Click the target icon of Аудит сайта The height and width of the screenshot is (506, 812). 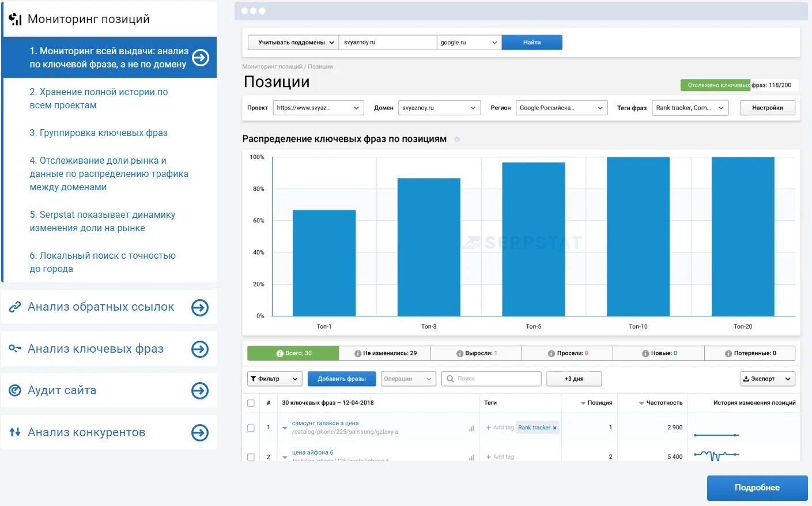(15, 390)
